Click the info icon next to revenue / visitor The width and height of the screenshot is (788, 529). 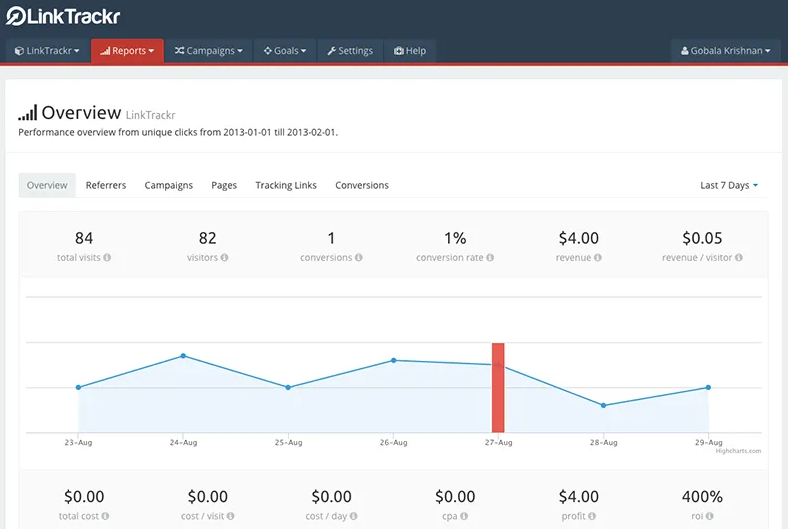click(739, 258)
